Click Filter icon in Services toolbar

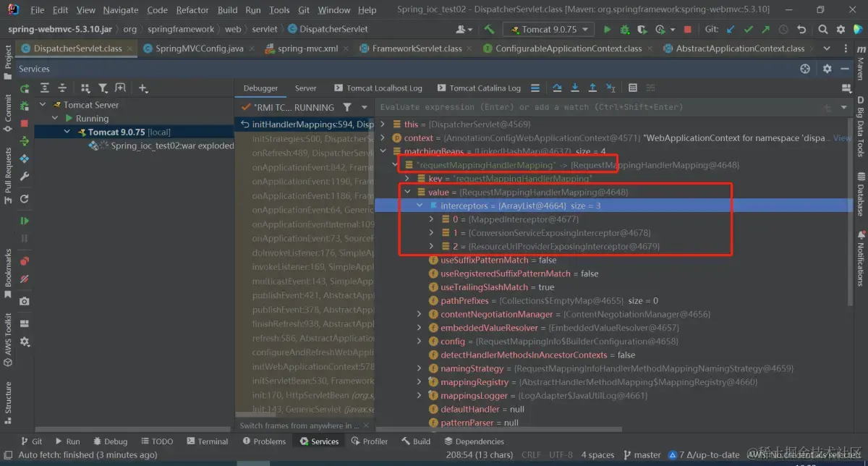(103, 88)
